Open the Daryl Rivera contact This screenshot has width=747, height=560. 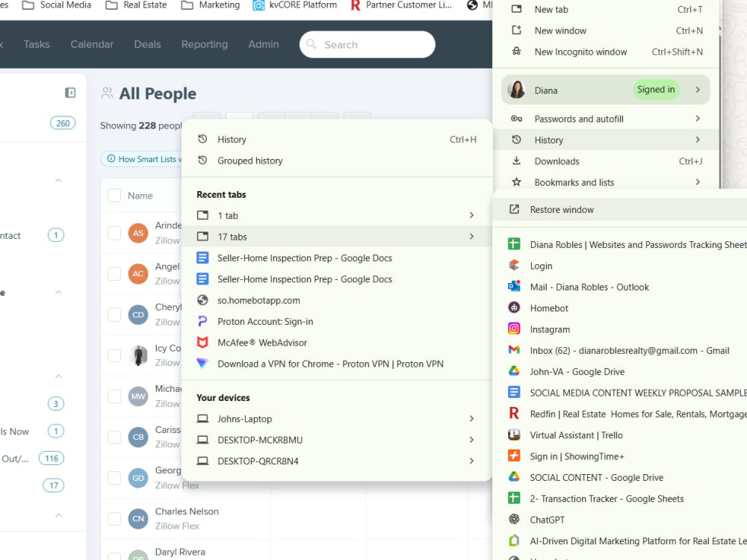pos(180,552)
